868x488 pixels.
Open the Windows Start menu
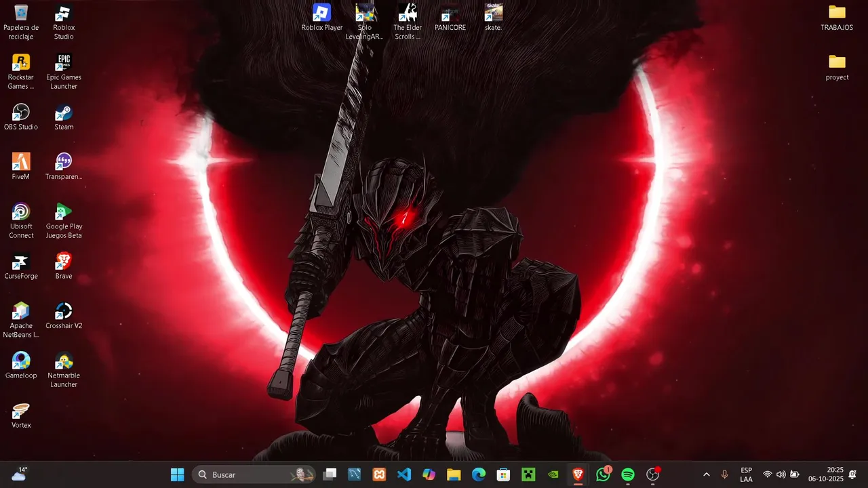click(x=177, y=474)
